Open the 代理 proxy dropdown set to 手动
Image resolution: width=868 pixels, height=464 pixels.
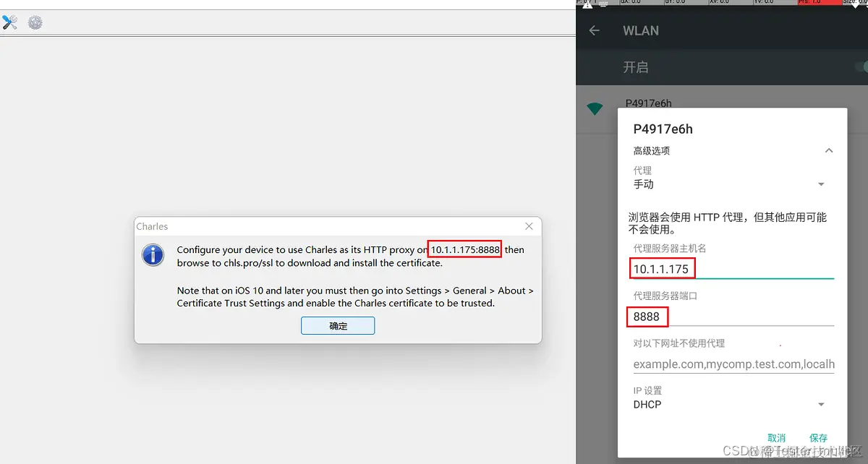(731, 184)
